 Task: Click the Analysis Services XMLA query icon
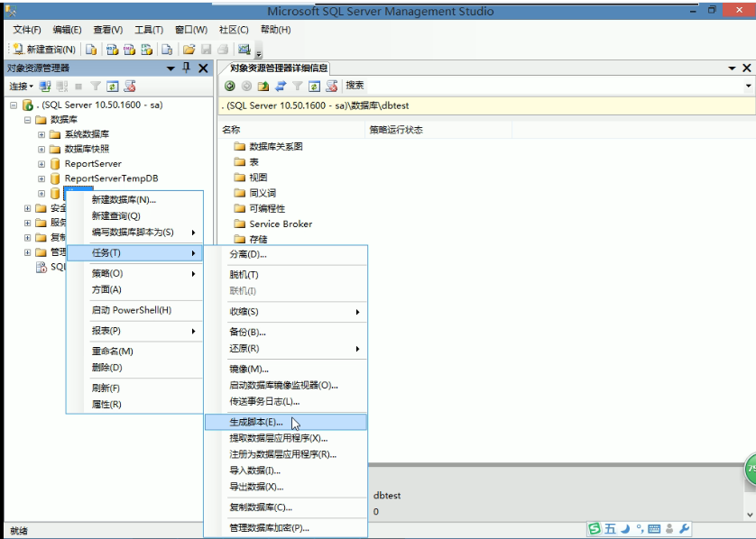[146, 50]
